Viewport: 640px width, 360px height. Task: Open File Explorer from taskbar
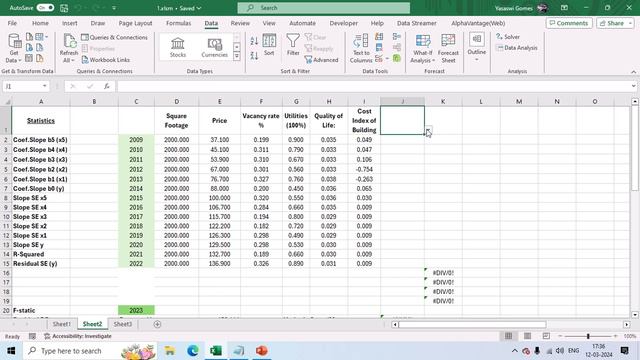(169, 351)
